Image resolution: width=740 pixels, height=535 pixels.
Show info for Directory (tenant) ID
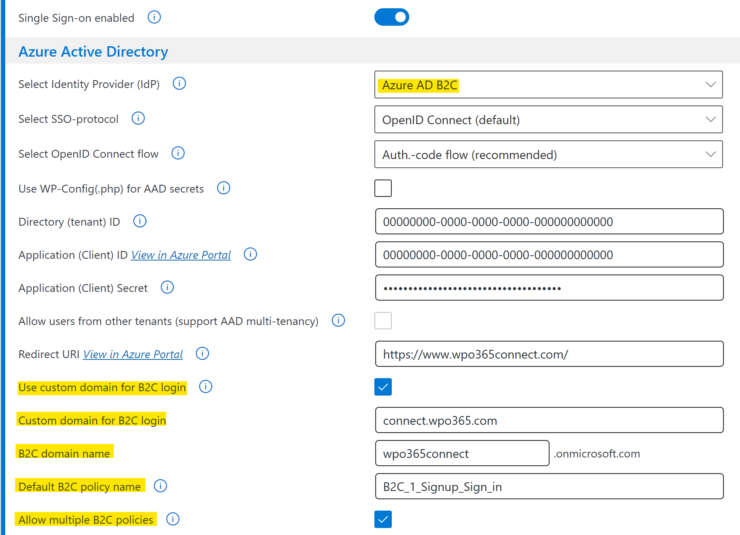[140, 221]
